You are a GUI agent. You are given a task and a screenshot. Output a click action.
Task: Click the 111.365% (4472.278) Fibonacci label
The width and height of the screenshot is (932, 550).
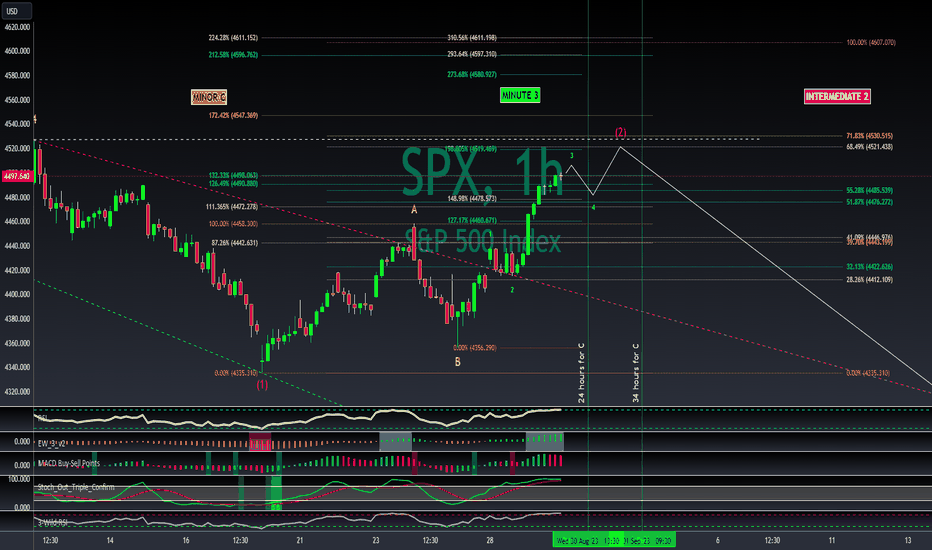coord(232,207)
